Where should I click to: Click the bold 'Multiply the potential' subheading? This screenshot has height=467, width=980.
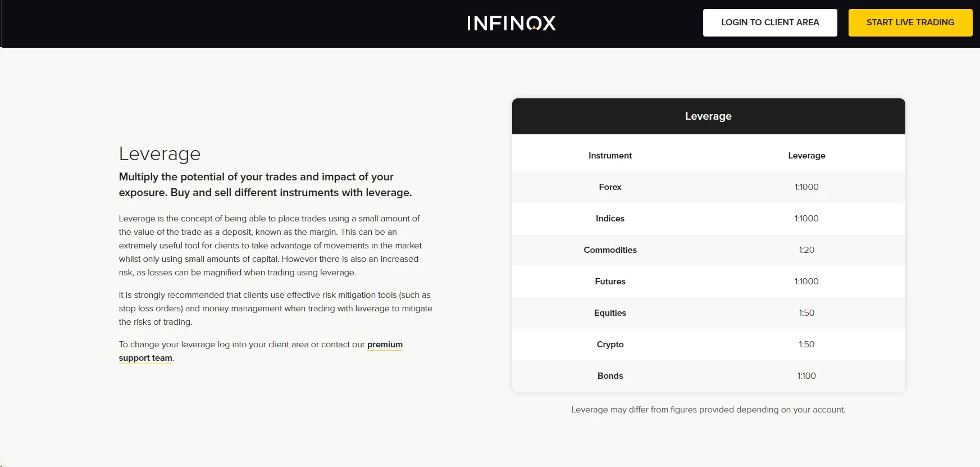click(265, 184)
